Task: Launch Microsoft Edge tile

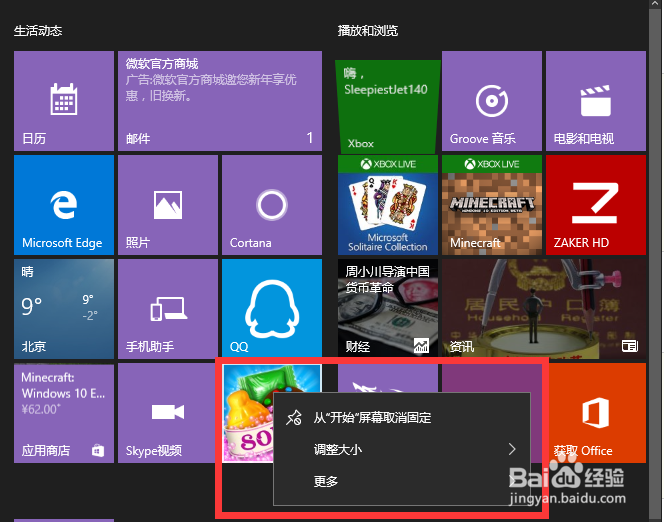Action: 64,205
